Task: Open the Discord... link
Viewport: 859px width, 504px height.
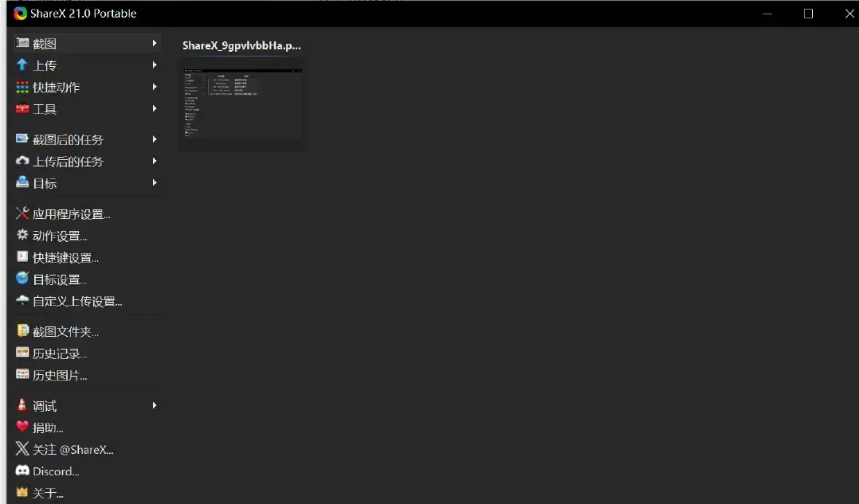Action: [x=87, y=471]
